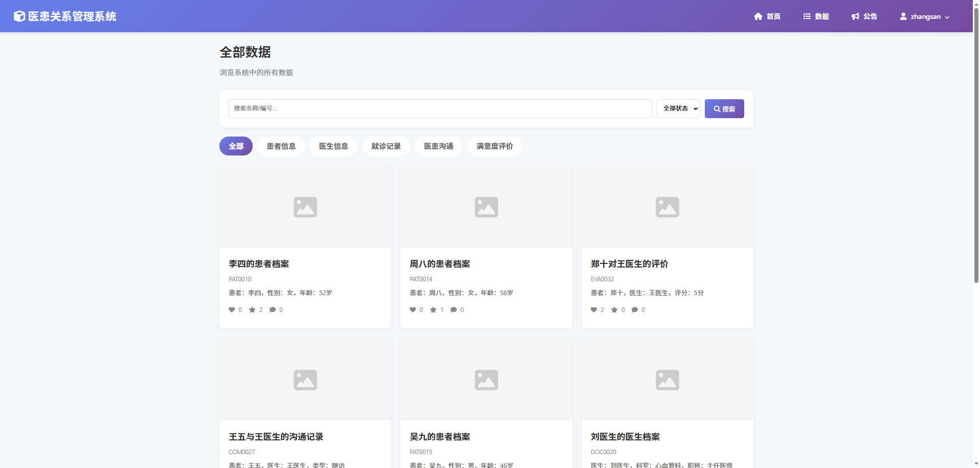Select the 全部 category tab
Image resolution: width=980 pixels, height=468 pixels.
[x=236, y=146]
